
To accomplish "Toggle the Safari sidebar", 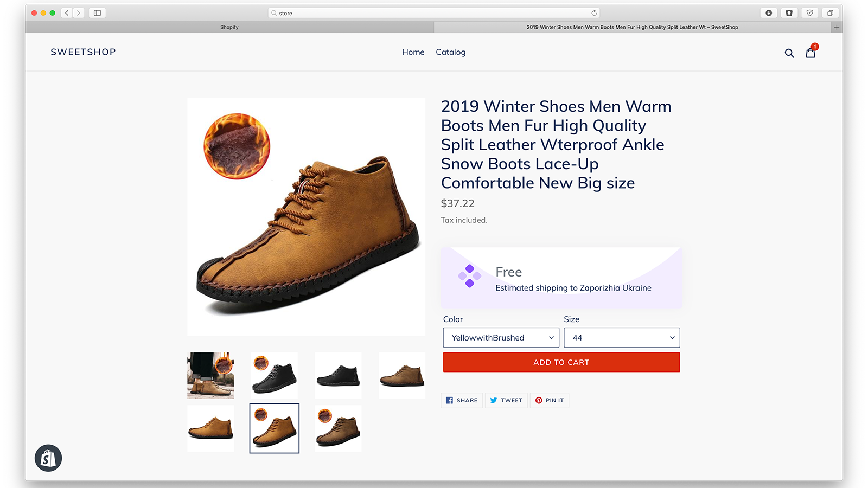I will pyautogui.click(x=97, y=12).
